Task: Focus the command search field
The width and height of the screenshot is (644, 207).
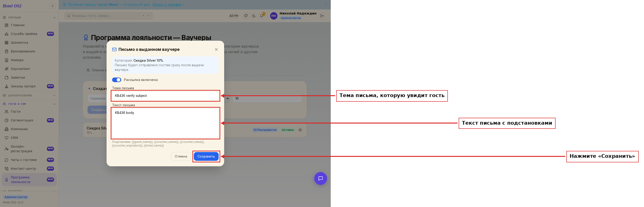Action: point(108,16)
